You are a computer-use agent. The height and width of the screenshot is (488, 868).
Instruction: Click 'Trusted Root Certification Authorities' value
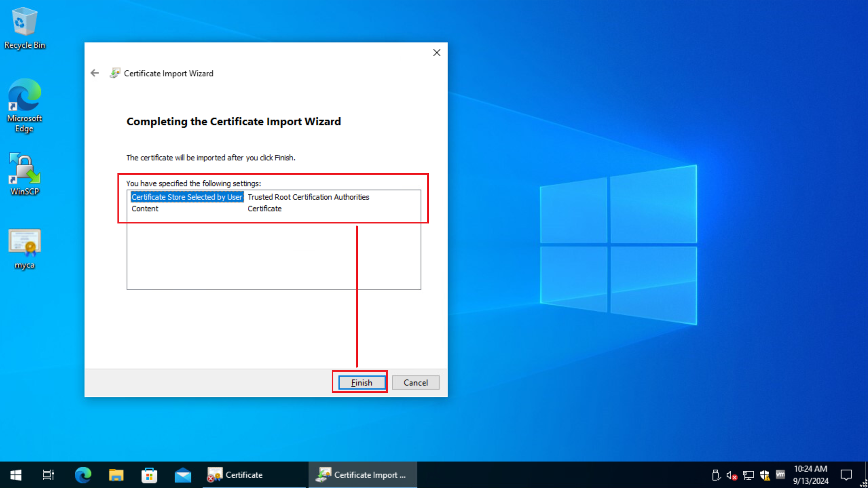click(308, 197)
